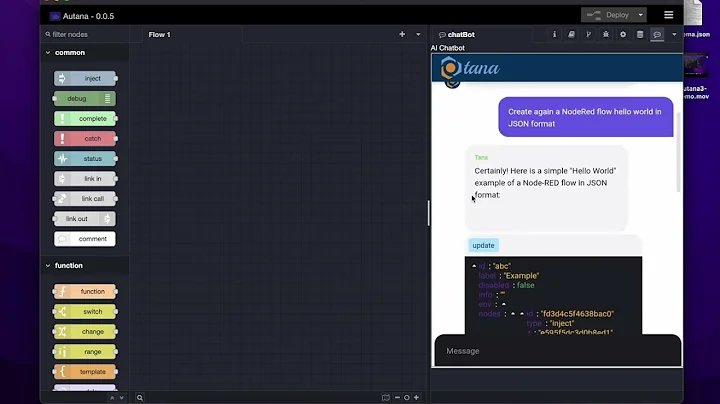This screenshot has width=720, height=404.
Task: Expand the env array triangle
Action: click(x=504, y=304)
